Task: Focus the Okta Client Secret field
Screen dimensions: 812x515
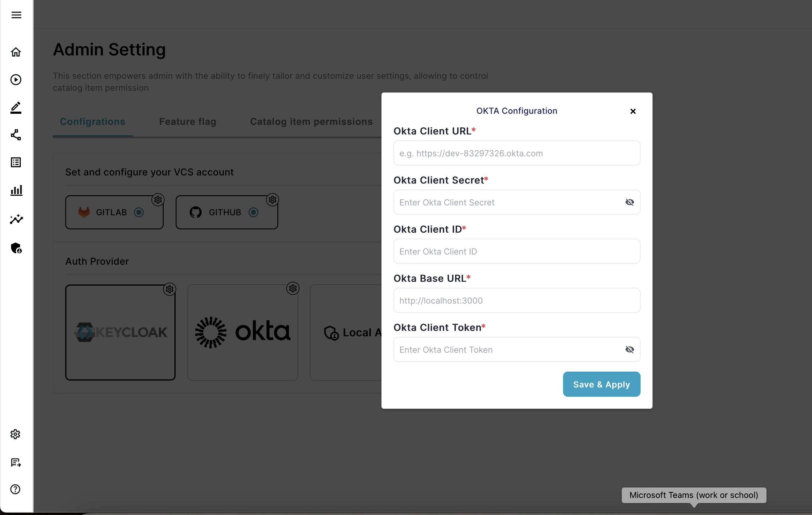Action: coord(517,202)
